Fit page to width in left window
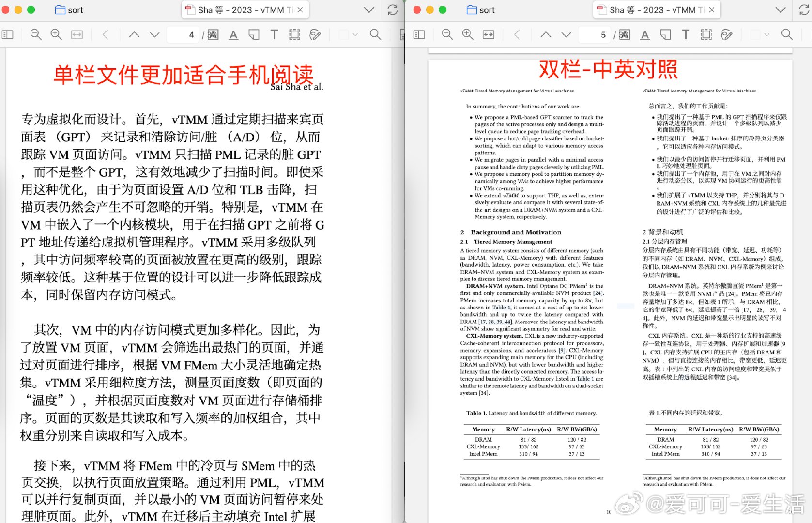This screenshot has height=523, width=812. click(77, 34)
